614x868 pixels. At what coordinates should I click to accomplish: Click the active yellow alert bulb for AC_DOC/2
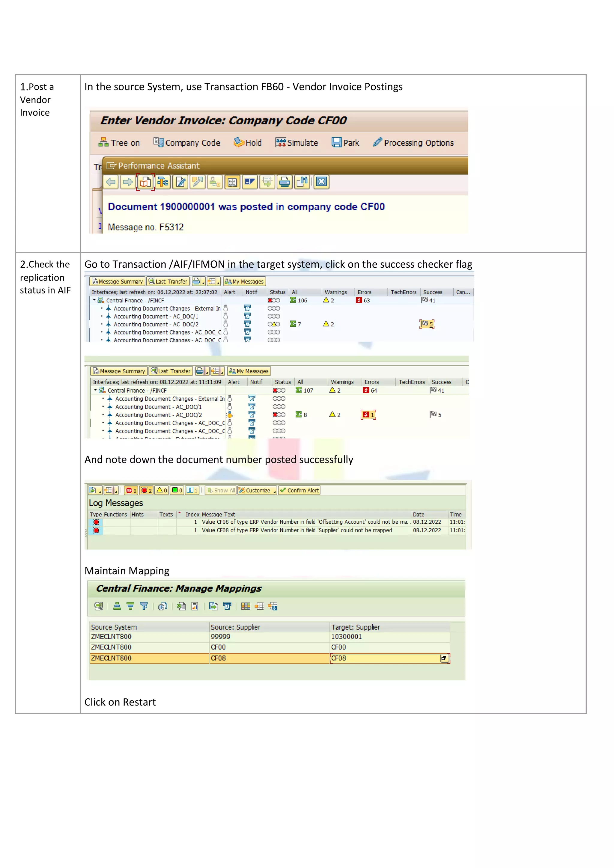(x=230, y=415)
